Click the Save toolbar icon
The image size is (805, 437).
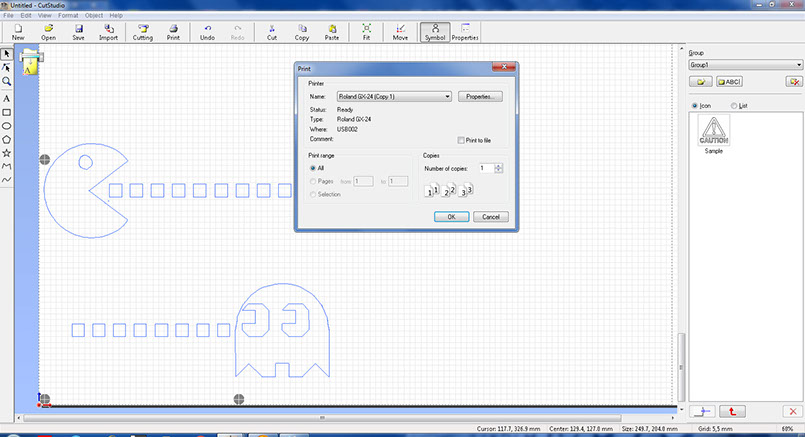pyautogui.click(x=78, y=32)
